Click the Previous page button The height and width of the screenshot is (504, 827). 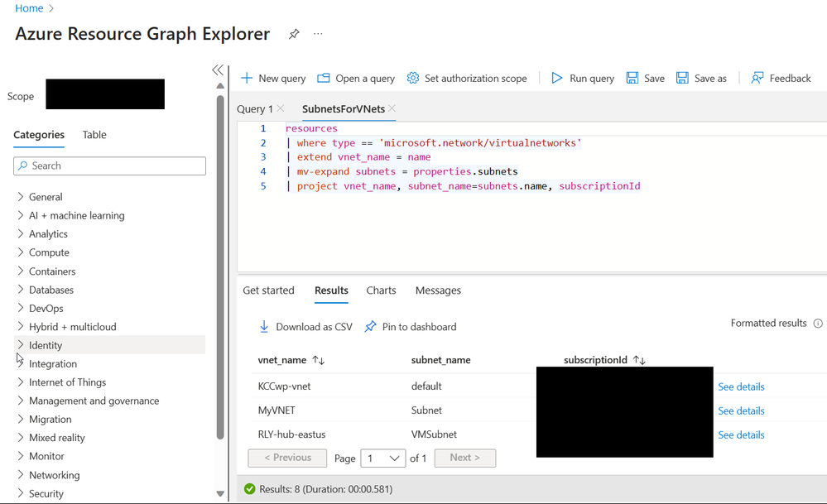(x=287, y=458)
